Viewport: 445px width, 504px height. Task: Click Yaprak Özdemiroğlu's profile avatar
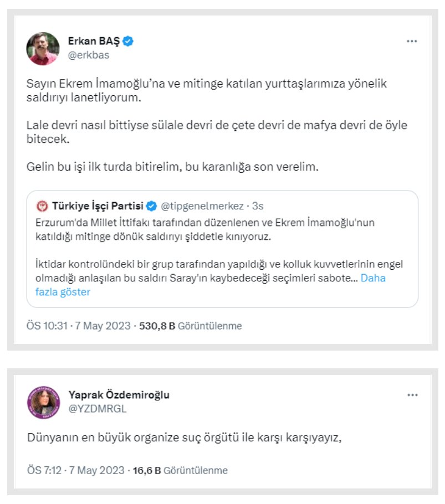click(43, 402)
